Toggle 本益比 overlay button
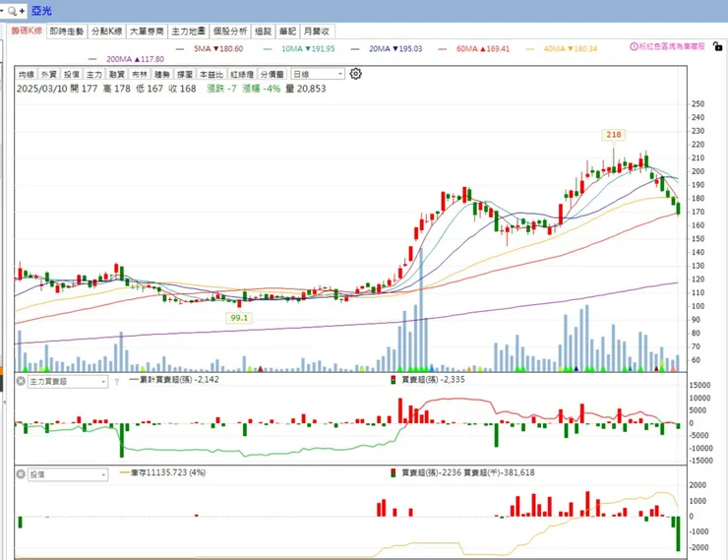Screen dimensions: 728x560 [x=212, y=74]
